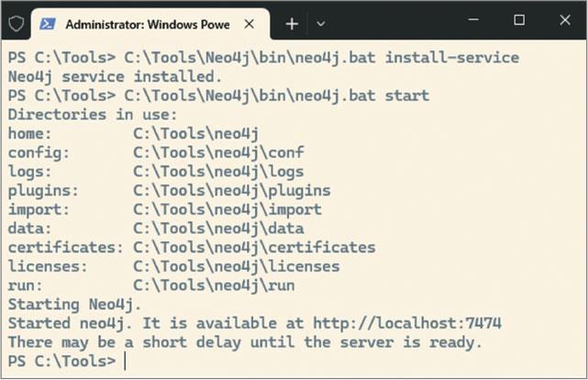
Task: Select the Administrator: Windows PowerShell tab
Action: (147, 21)
